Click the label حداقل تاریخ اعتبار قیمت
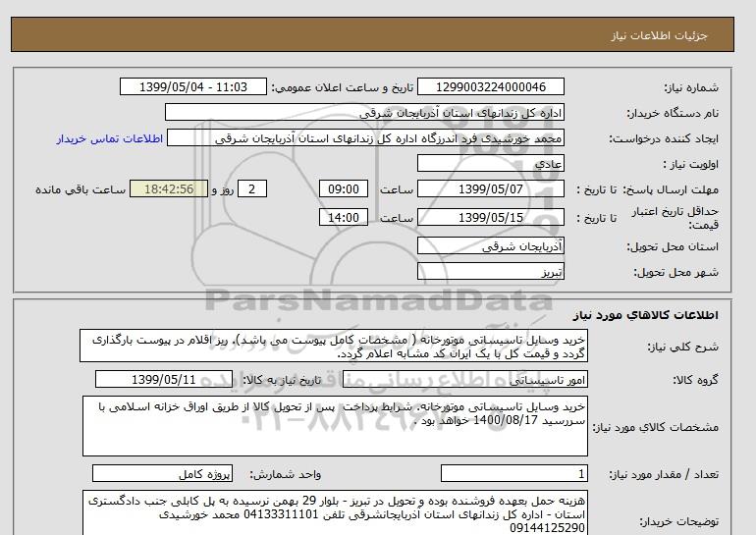756x535 pixels. click(x=675, y=218)
